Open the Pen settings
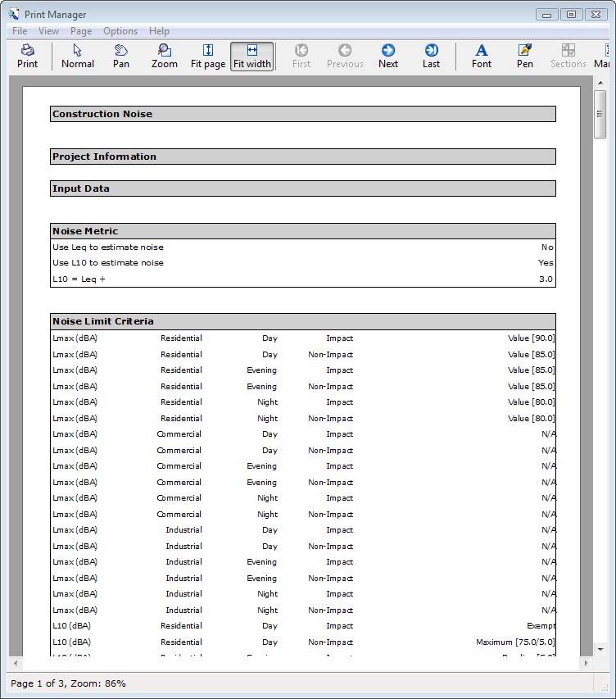The width and height of the screenshot is (616, 699). 525,56
